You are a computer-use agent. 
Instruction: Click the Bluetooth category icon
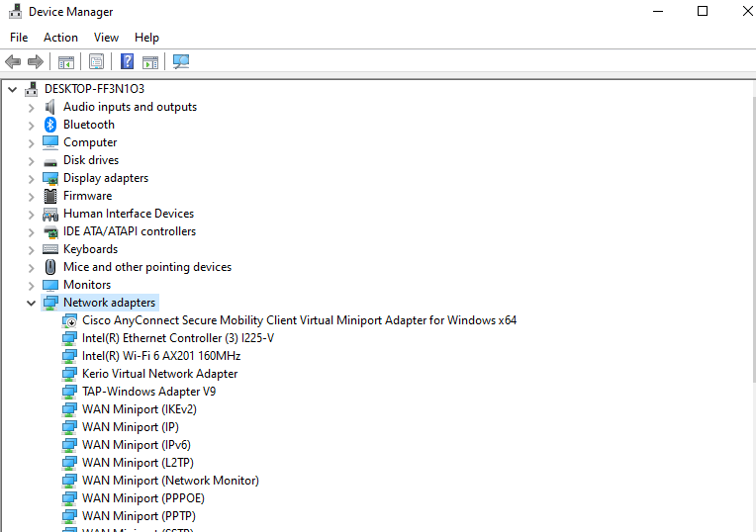click(x=50, y=125)
